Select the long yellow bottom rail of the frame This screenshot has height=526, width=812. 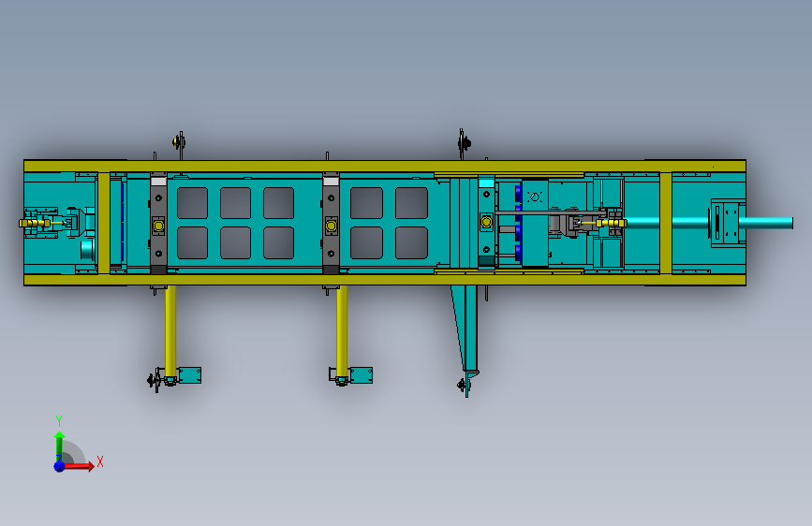385,280
